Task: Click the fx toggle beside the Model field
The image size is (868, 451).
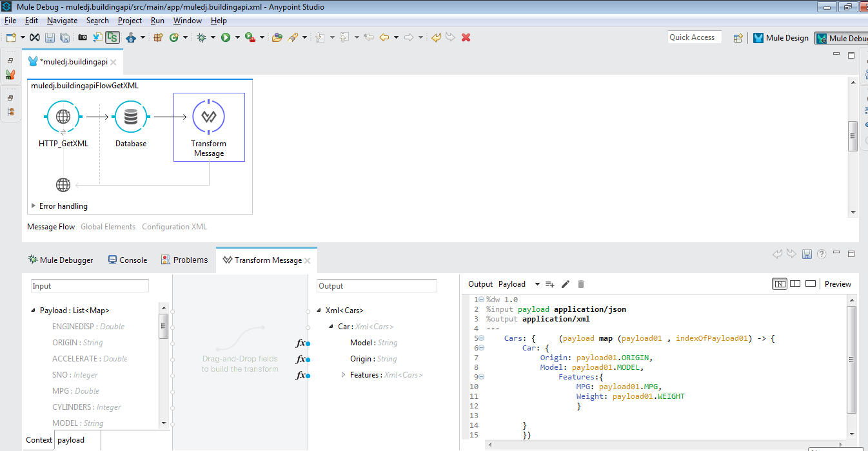Action: click(301, 343)
